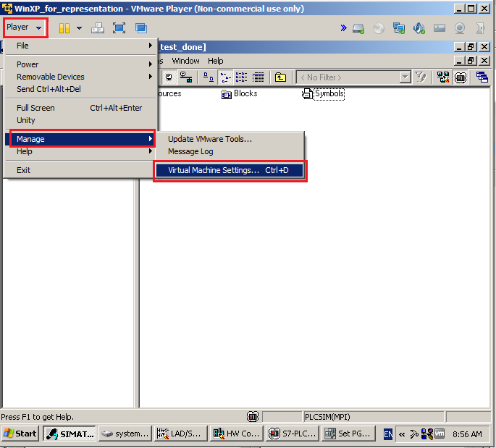Click Configure Network toolbar icon

(x=186, y=77)
